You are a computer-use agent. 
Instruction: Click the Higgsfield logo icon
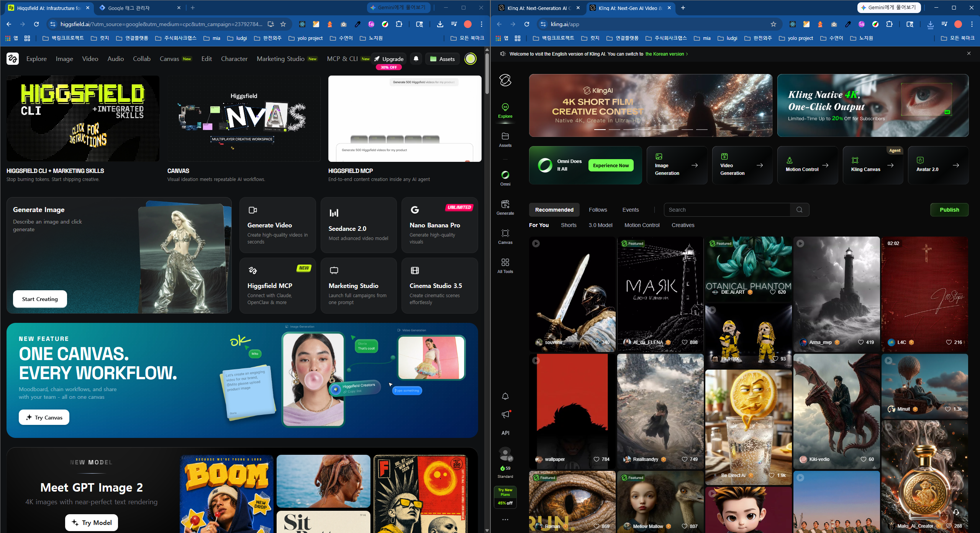tap(13, 59)
